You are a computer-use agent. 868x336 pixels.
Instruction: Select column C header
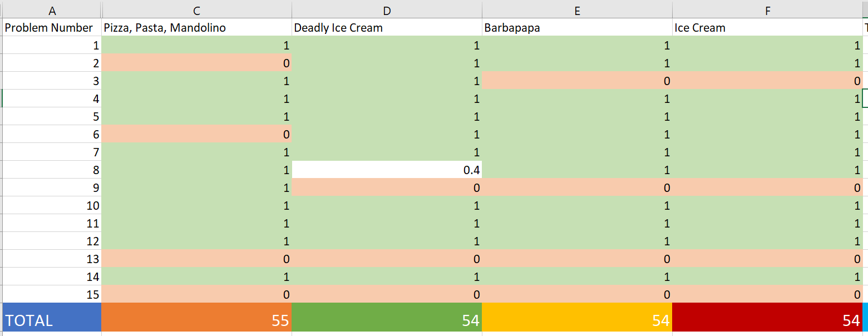(196, 10)
